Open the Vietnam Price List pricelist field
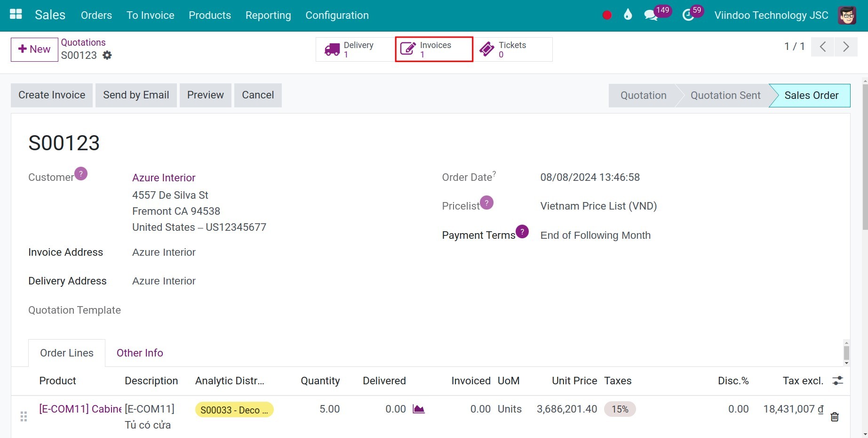The height and width of the screenshot is (438, 868). click(598, 206)
